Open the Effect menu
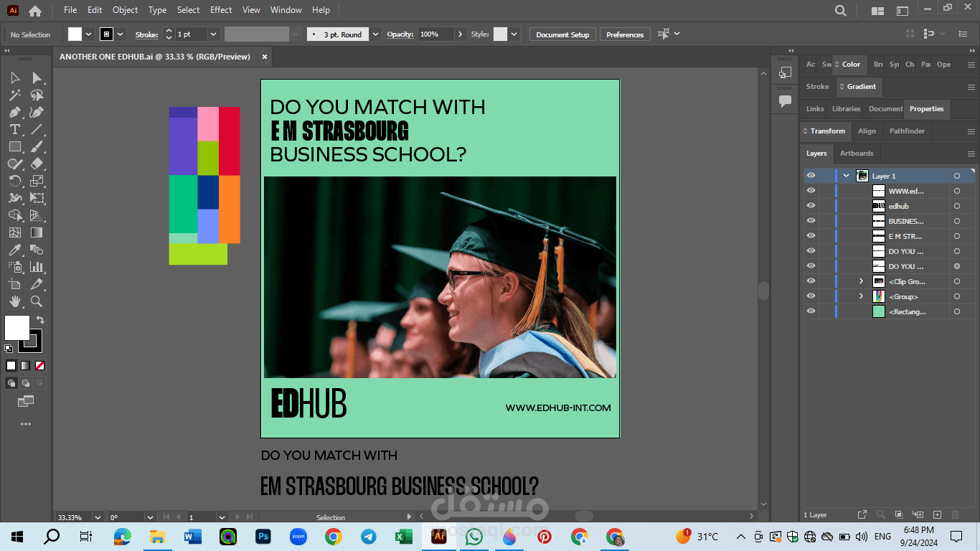 point(221,10)
